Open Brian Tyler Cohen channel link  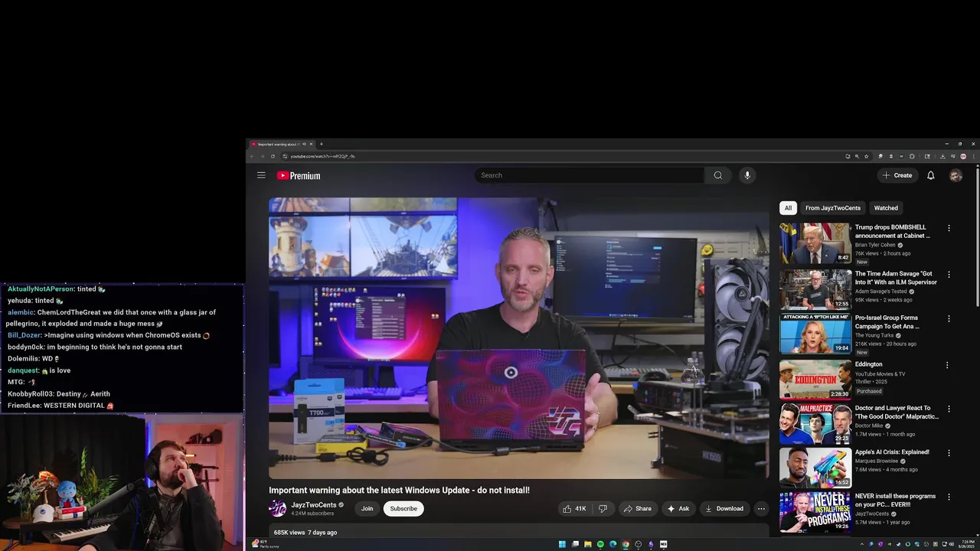pyautogui.click(x=875, y=245)
